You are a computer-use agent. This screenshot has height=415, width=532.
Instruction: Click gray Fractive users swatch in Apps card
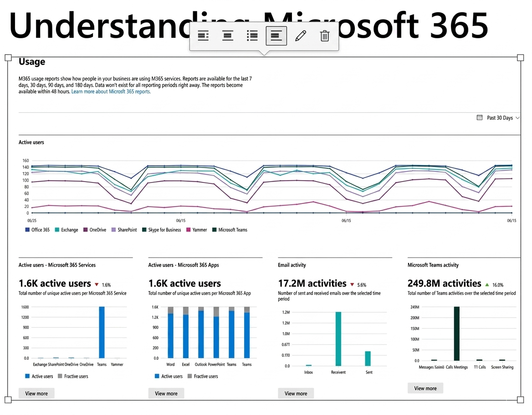pyautogui.click(x=189, y=376)
